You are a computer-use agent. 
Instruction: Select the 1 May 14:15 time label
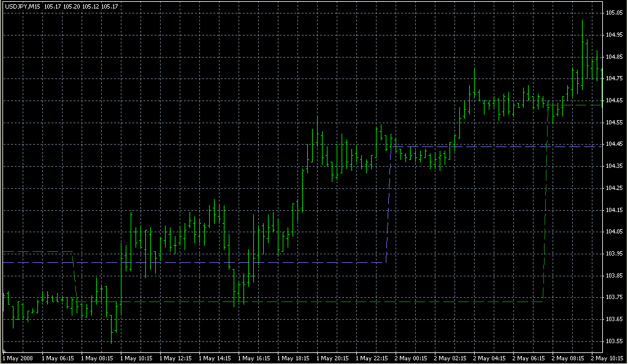click(215, 358)
